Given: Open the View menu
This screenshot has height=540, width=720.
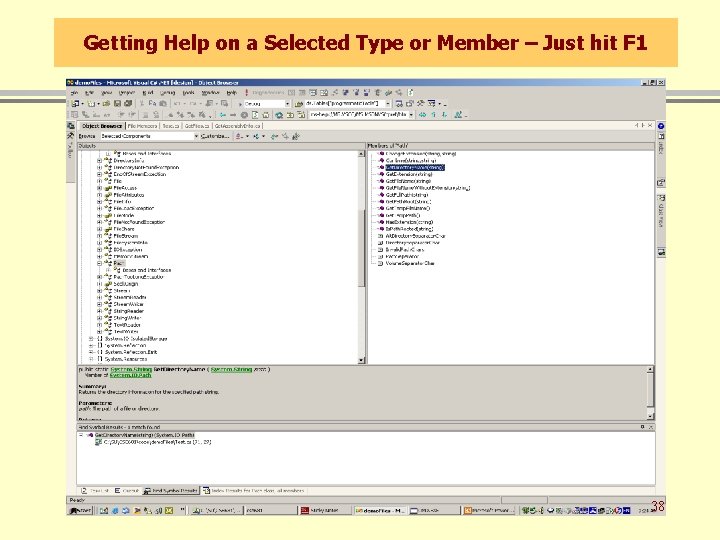Looking at the screenshot, I should tap(107, 93).
